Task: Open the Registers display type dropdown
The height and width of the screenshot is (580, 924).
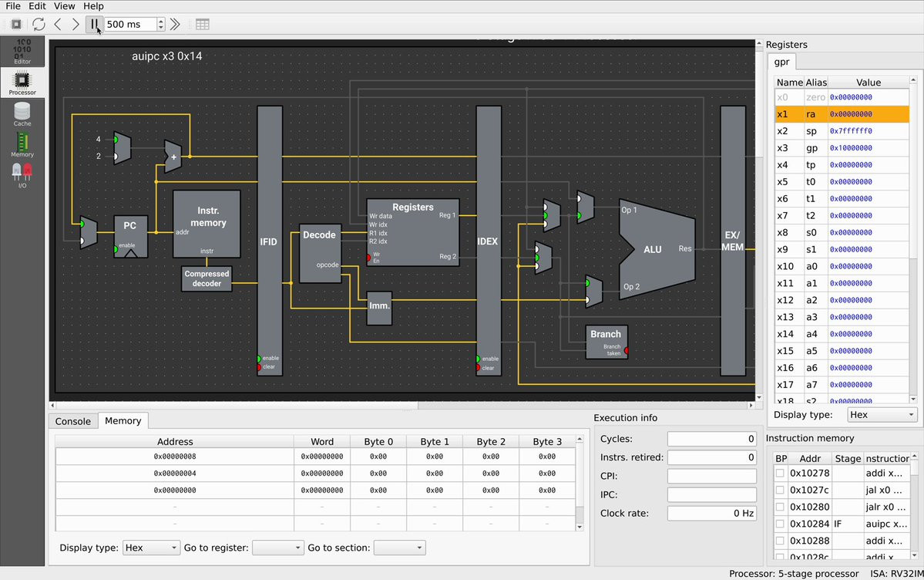Action: 882,415
